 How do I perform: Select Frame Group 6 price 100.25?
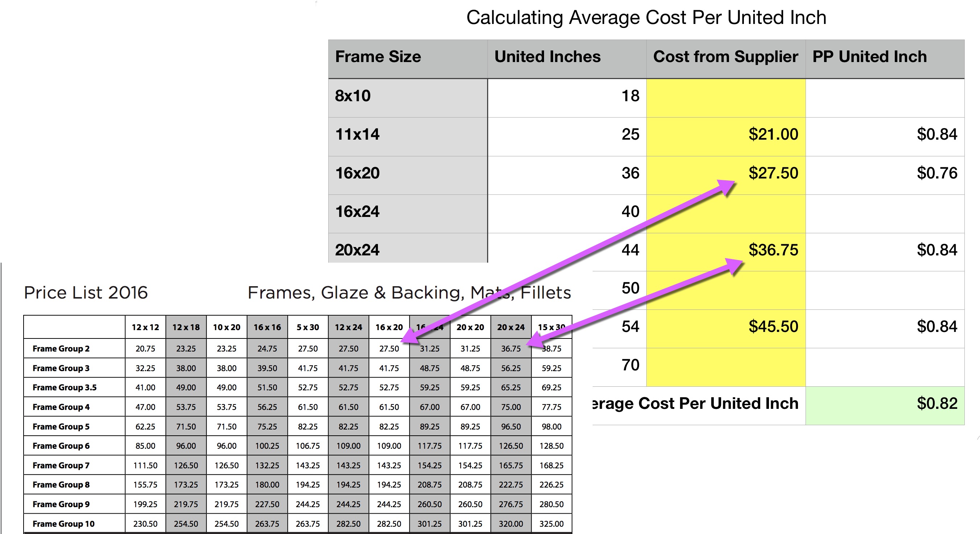pyautogui.click(x=267, y=446)
